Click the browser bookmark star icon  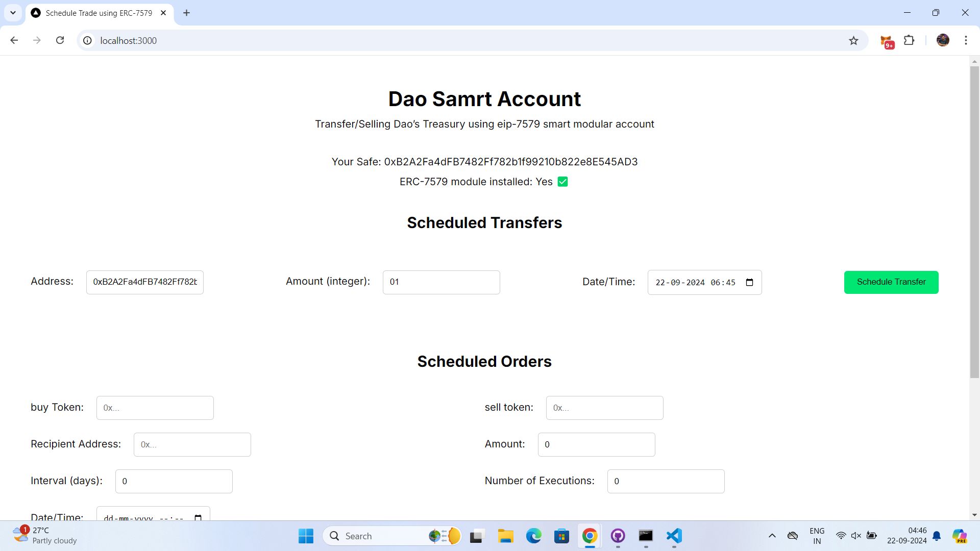point(855,40)
